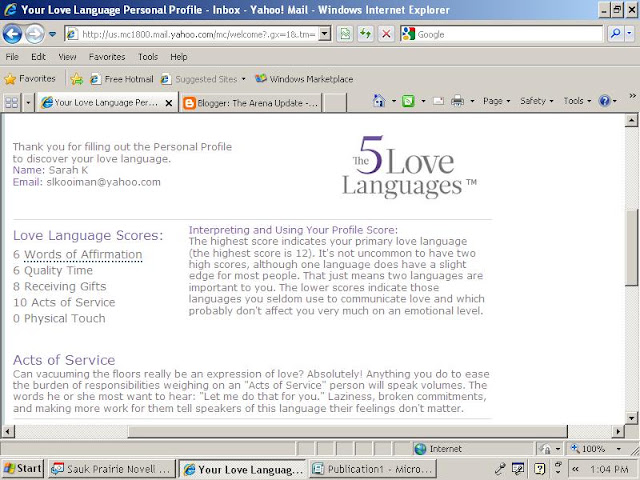Expand the search provider dropdown
The image size is (640, 480).
tap(630, 34)
